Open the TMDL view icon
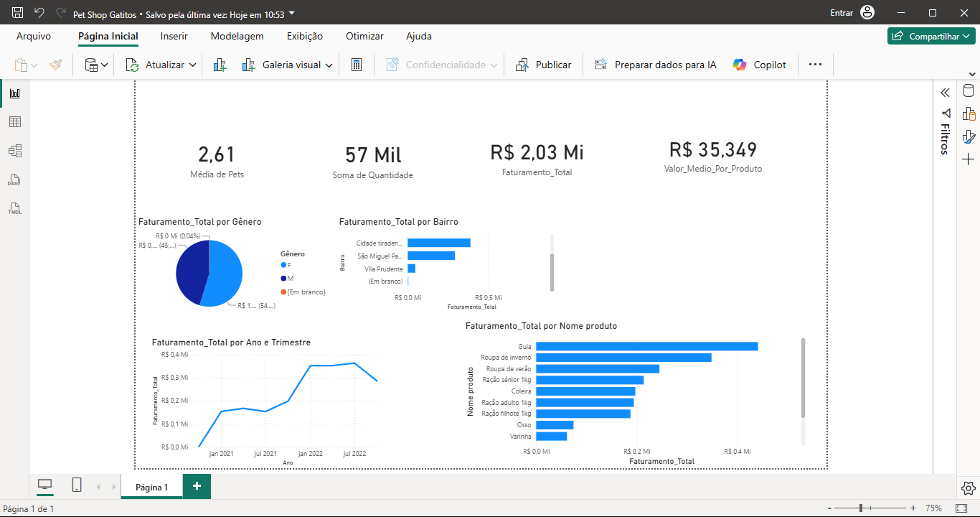 14,208
